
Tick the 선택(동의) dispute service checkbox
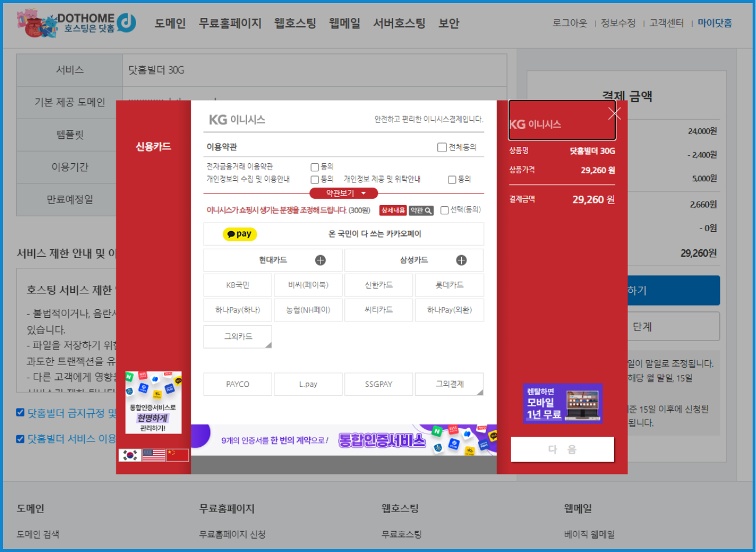444,210
